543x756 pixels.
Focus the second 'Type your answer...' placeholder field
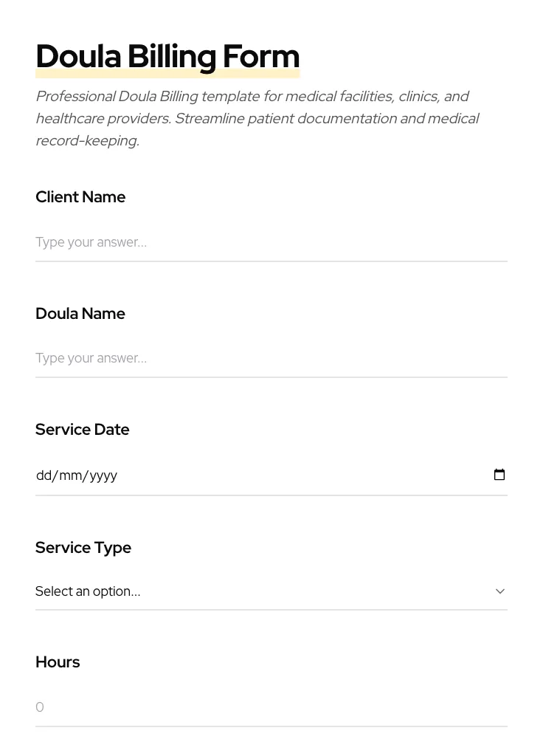point(221,358)
